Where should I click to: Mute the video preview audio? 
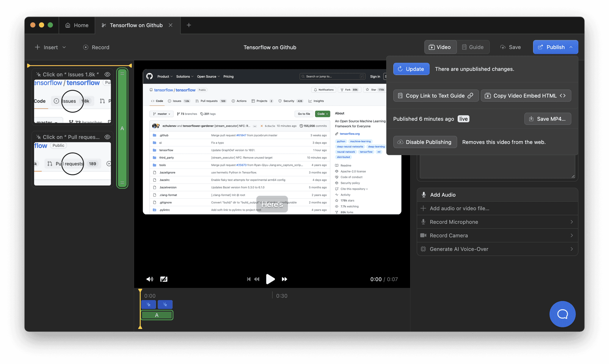[150, 279]
